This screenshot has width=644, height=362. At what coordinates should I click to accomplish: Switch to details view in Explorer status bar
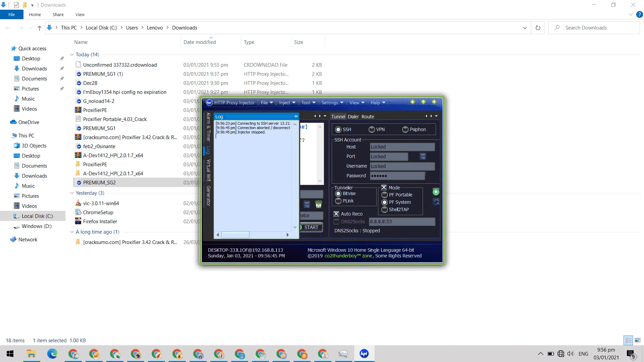[629, 340]
